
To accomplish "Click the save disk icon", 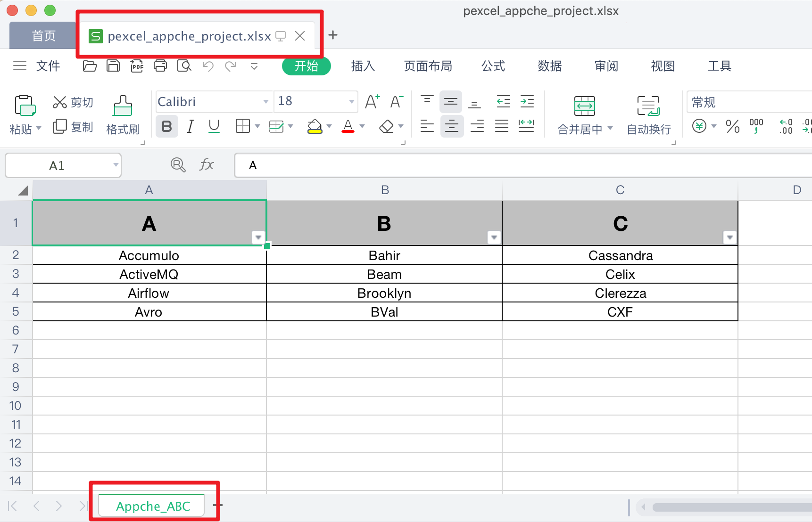I will (x=113, y=66).
